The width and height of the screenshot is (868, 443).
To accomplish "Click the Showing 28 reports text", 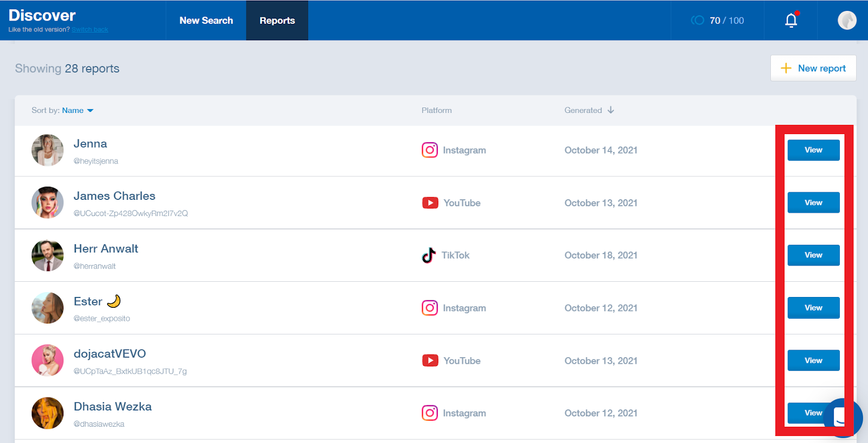I will (x=67, y=68).
